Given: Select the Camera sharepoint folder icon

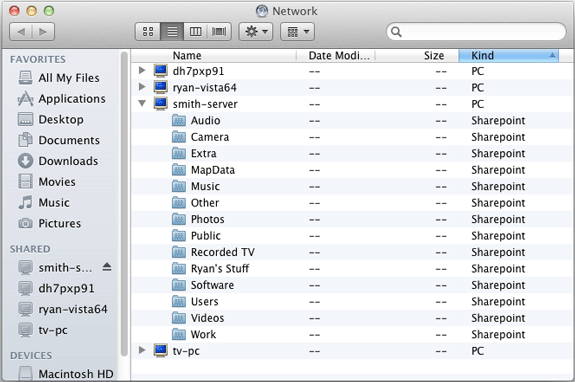Looking at the screenshot, I should pyautogui.click(x=179, y=137).
